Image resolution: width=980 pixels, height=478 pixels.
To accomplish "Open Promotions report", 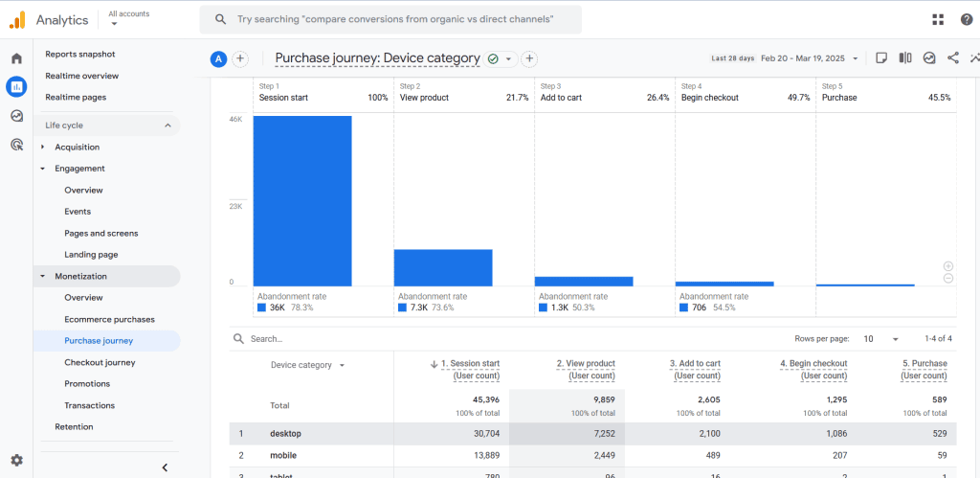I will point(87,383).
